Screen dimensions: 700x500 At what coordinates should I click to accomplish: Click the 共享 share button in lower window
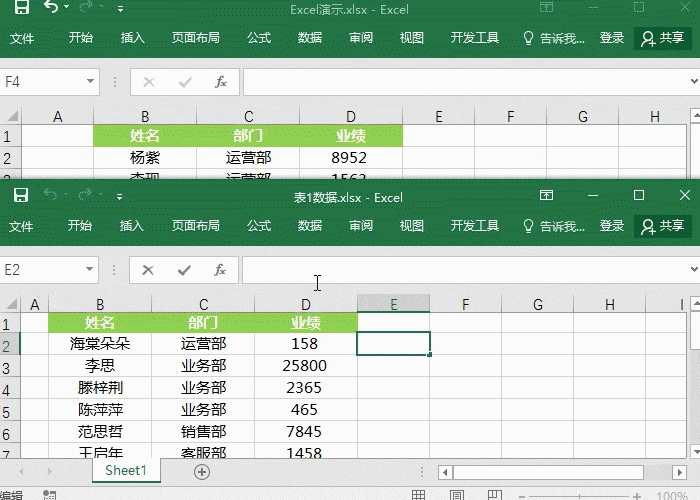[664, 226]
